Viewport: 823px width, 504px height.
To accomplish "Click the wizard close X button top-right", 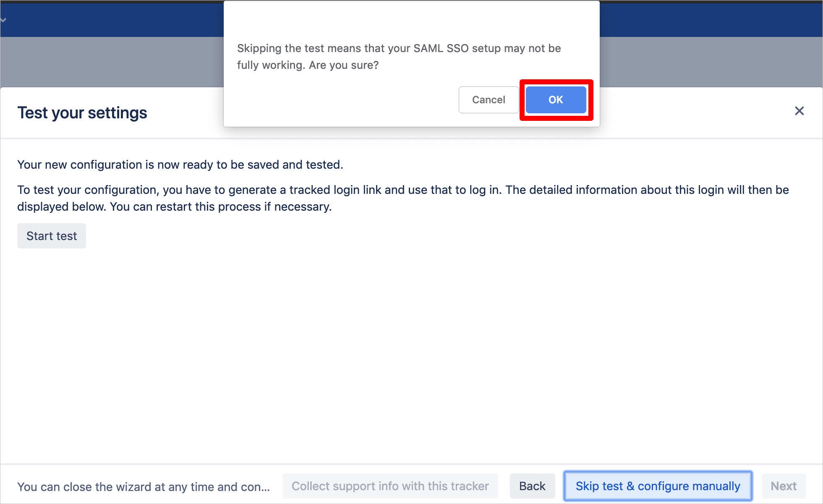I will 799,111.
